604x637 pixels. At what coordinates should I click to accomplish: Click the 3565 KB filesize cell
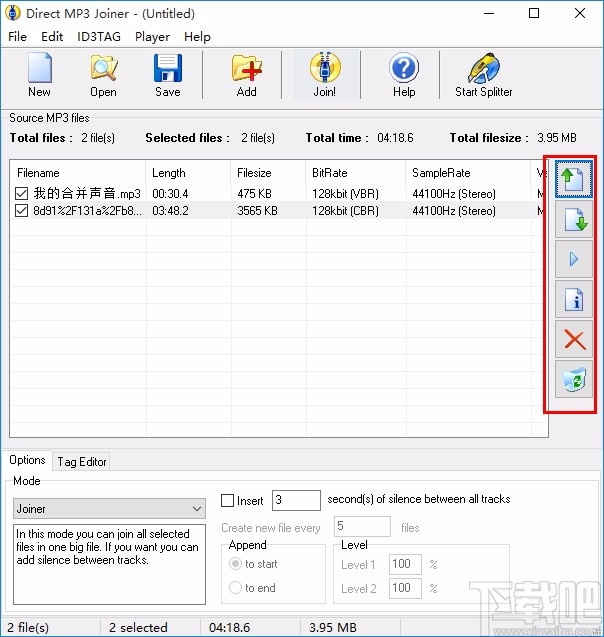pyautogui.click(x=258, y=211)
